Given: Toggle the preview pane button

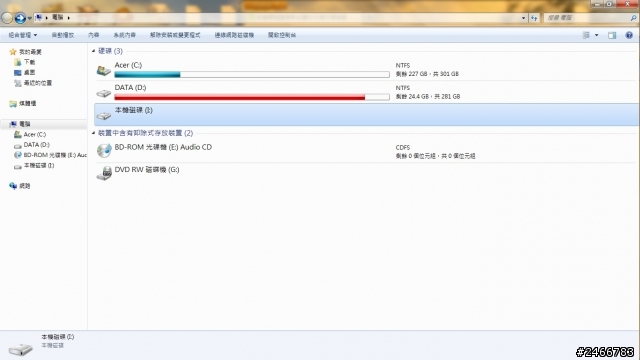Looking at the screenshot, I should pyautogui.click(x=612, y=36).
